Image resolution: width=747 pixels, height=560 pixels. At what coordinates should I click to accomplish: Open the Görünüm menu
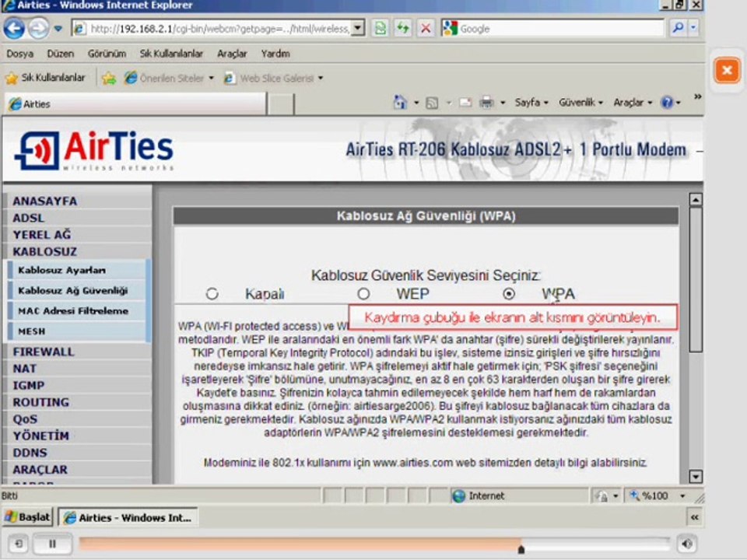pos(107,54)
